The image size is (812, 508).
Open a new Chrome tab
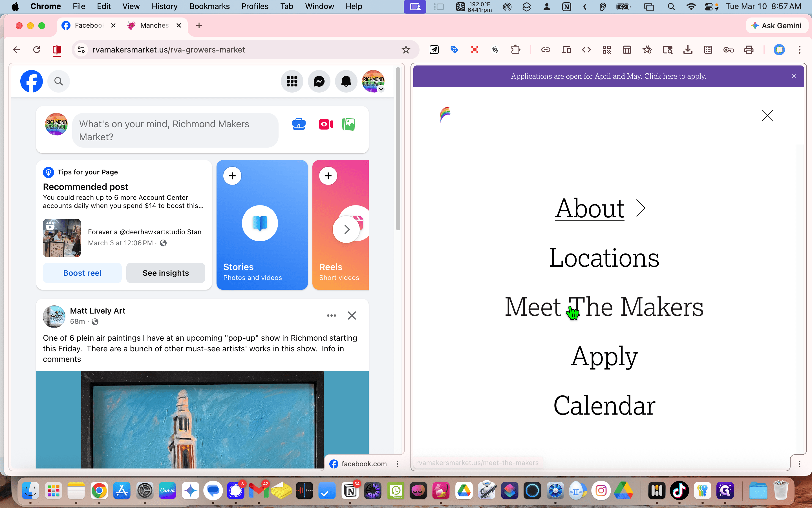199,25
